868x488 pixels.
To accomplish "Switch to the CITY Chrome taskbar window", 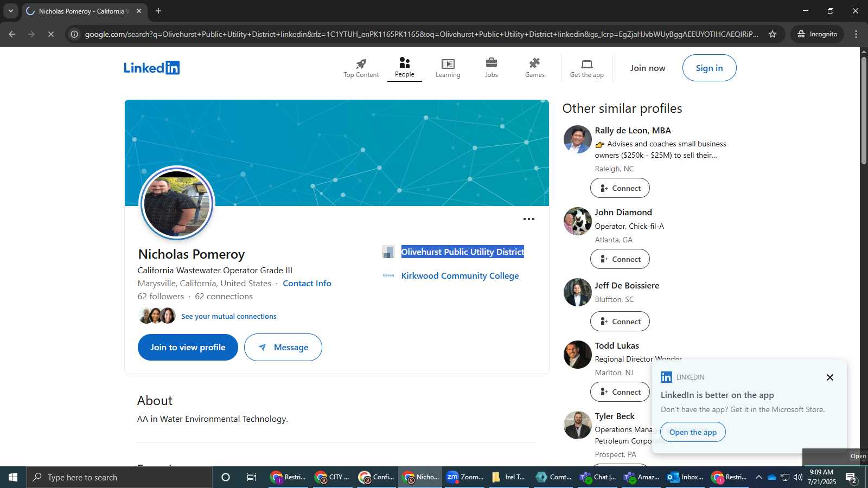I will (333, 477).
